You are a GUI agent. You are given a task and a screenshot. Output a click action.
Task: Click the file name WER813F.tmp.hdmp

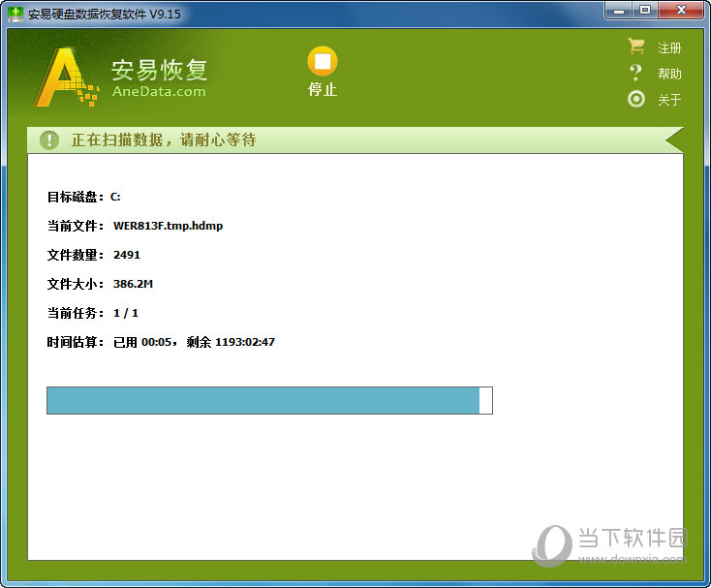pos(168,226)
